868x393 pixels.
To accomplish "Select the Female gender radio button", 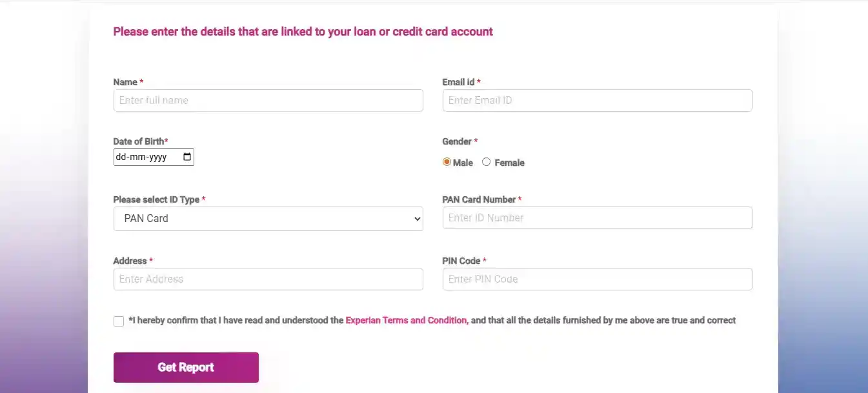I will point(486,162).
